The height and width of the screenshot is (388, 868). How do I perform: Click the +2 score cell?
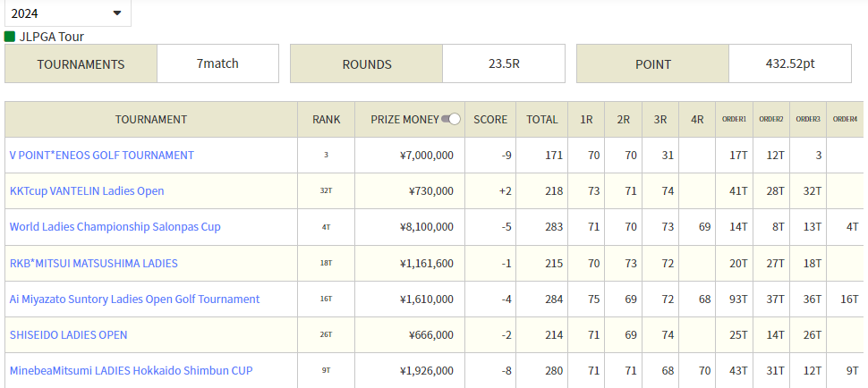490,191
